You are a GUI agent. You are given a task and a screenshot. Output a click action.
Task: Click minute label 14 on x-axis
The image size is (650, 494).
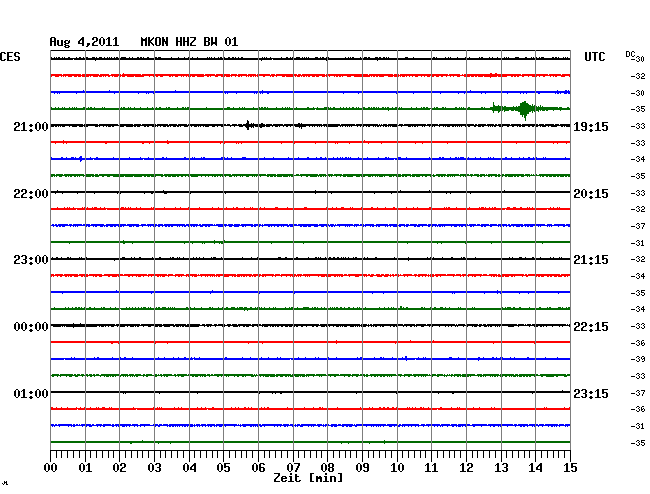click(x=536, y=467)
